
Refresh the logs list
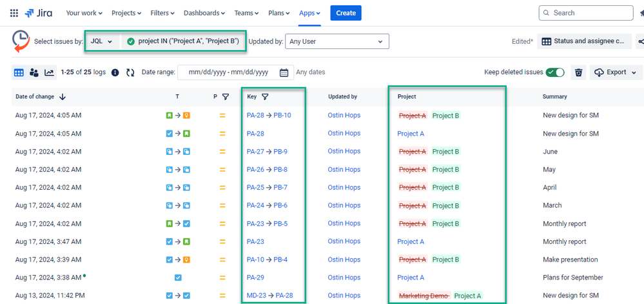click(130, 72)
